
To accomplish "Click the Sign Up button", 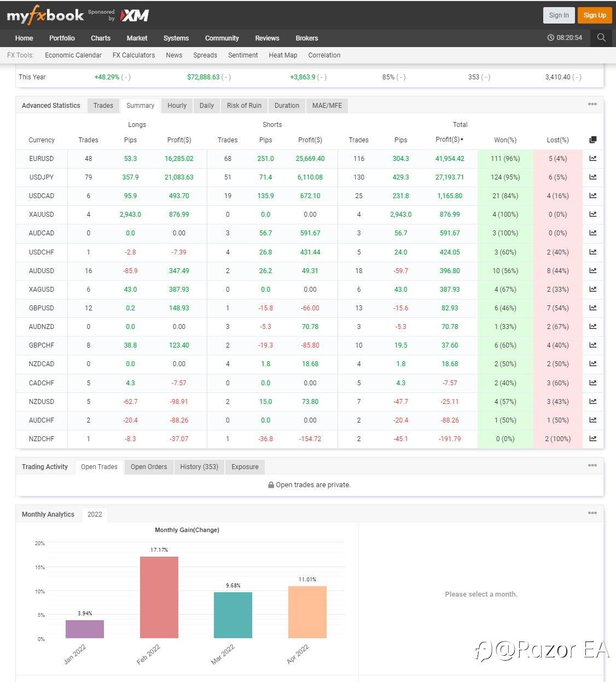I will tap(594, 15).
